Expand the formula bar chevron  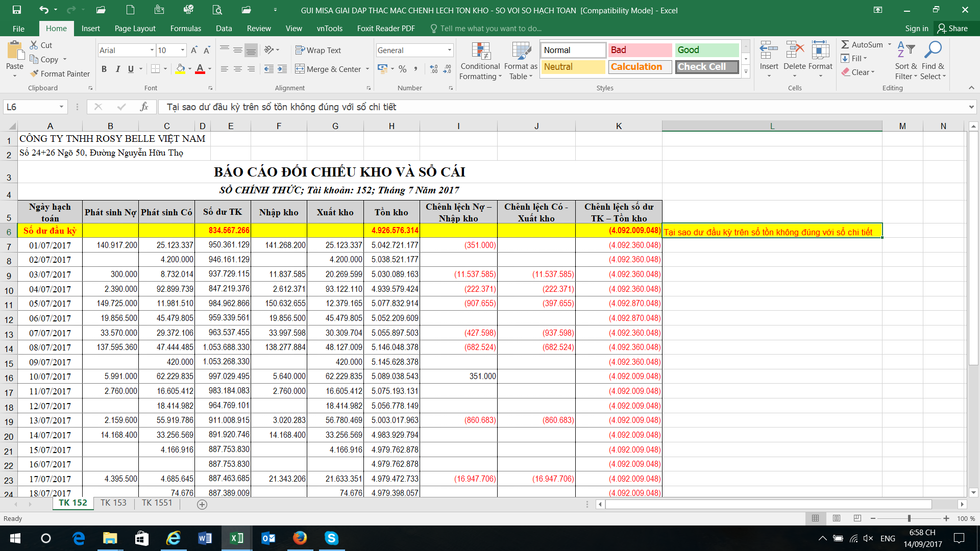pyautogui.click(x=971, y=107)
